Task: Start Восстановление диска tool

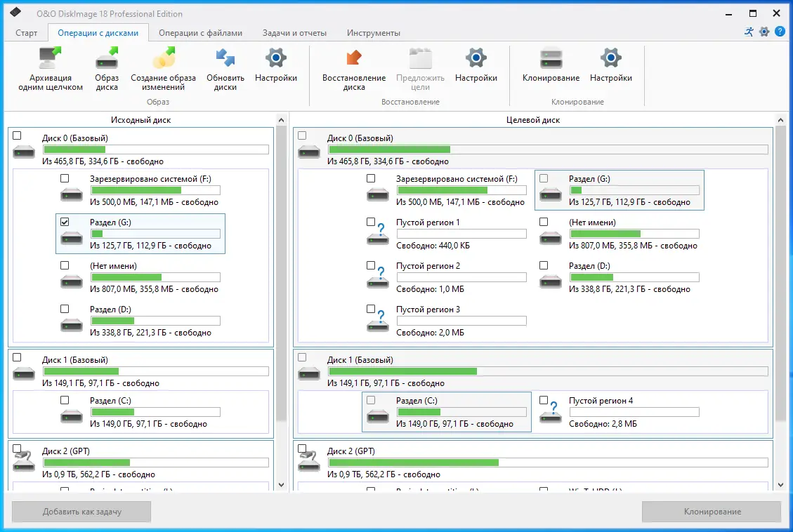Action: pyautogui.click(x=354, y=69)
